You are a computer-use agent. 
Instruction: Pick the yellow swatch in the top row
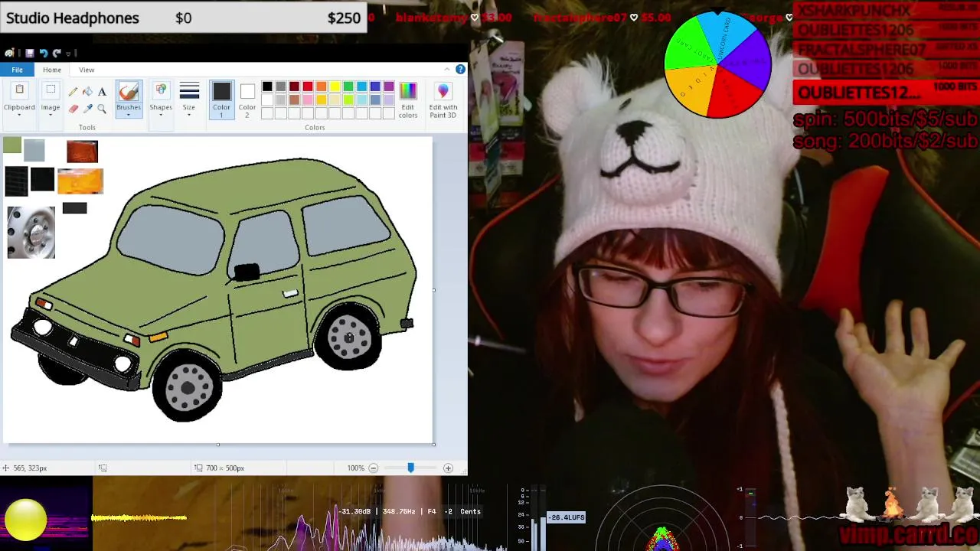click(335, 86)
